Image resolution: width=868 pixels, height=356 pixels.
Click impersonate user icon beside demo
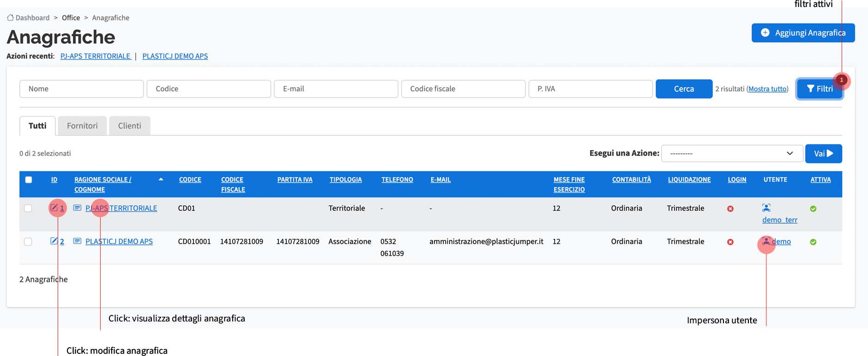[766, 241]
